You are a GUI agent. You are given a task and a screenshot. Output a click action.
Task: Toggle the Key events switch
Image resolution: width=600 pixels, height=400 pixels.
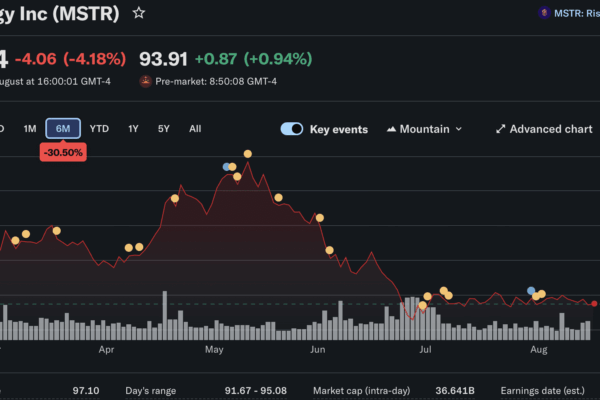click(292, 129)
